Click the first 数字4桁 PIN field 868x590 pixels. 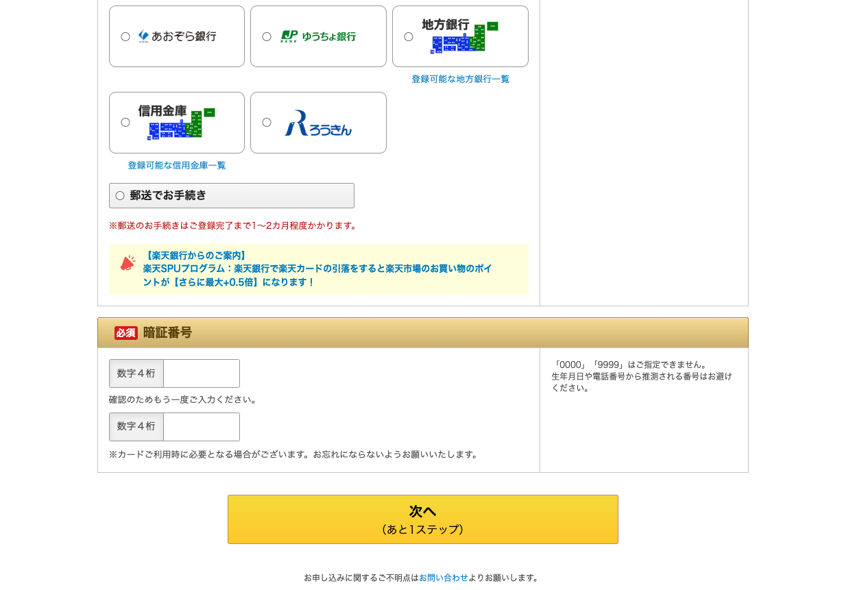(200, 373)
